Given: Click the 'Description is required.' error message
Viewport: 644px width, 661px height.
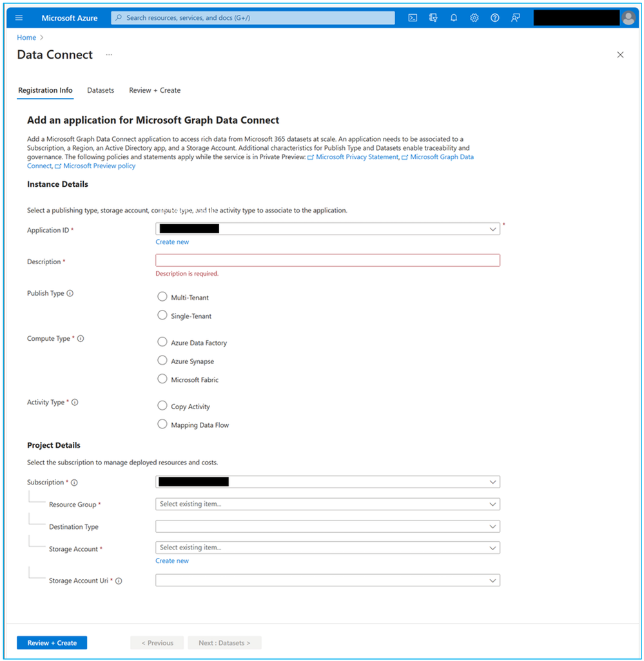Looking at the screenshot, I should [x=187, y=274].
